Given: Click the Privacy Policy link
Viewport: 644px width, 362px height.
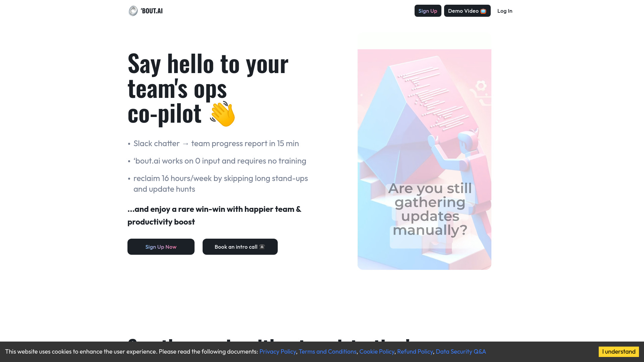Looking at the screenshot, I should [x=278, y=351].
